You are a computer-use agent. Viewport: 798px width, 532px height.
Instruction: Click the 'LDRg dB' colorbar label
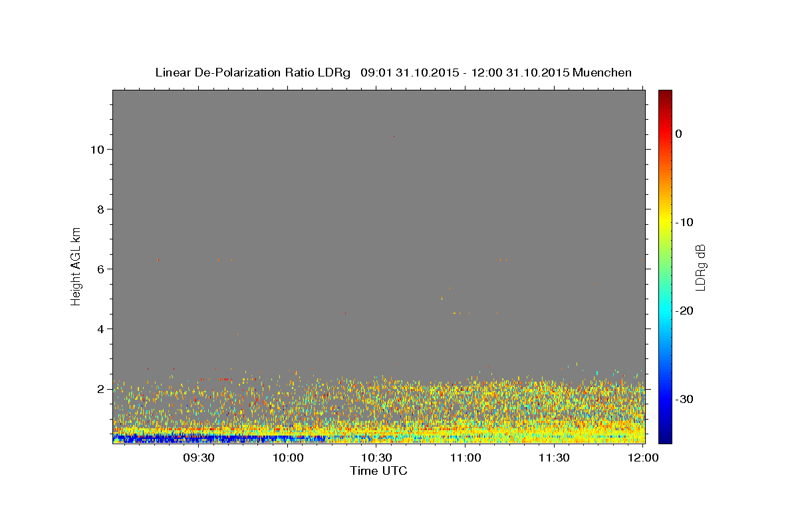[700, 267]
